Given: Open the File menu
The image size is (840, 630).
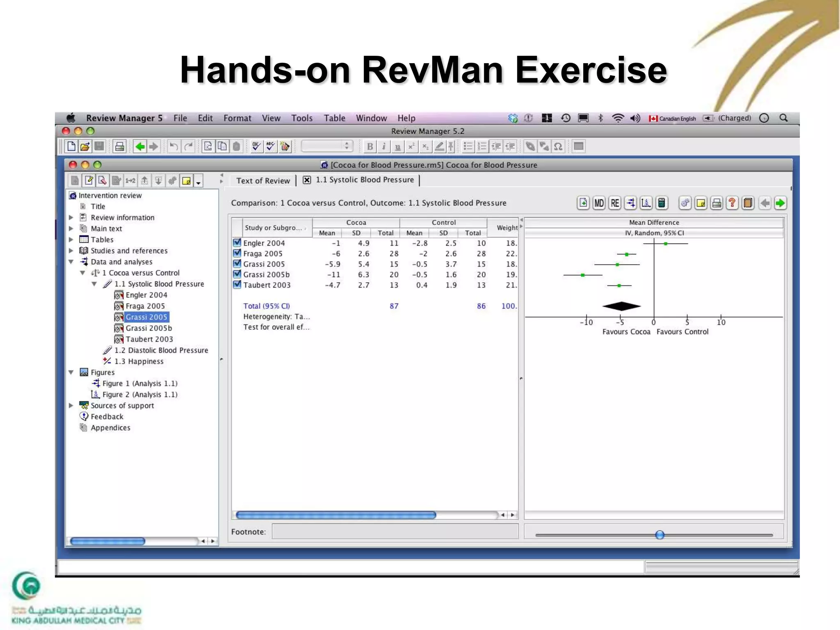Looking at the screenshot, I should [180, 118].
